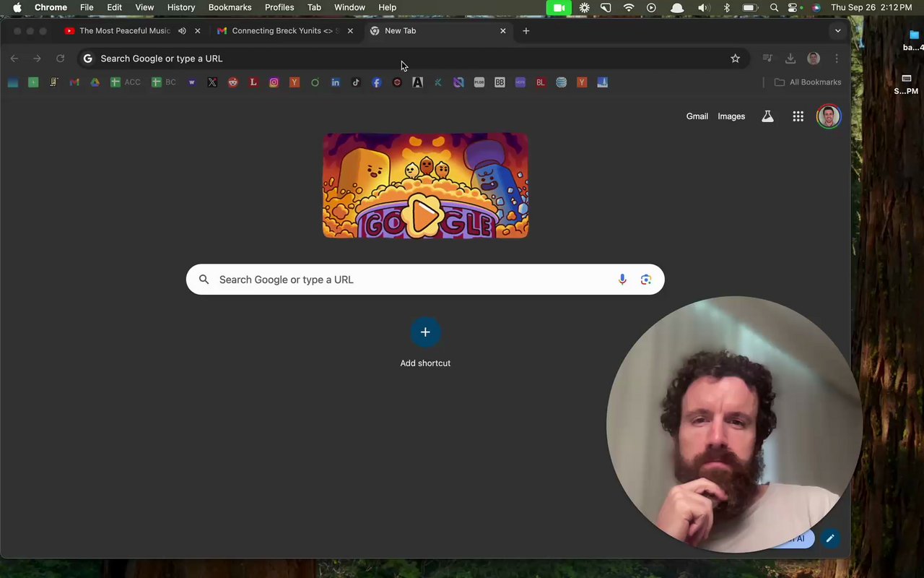924x578 pixels.
Task: Open the X (Twitter) bookmark
Action: [212, 82]
